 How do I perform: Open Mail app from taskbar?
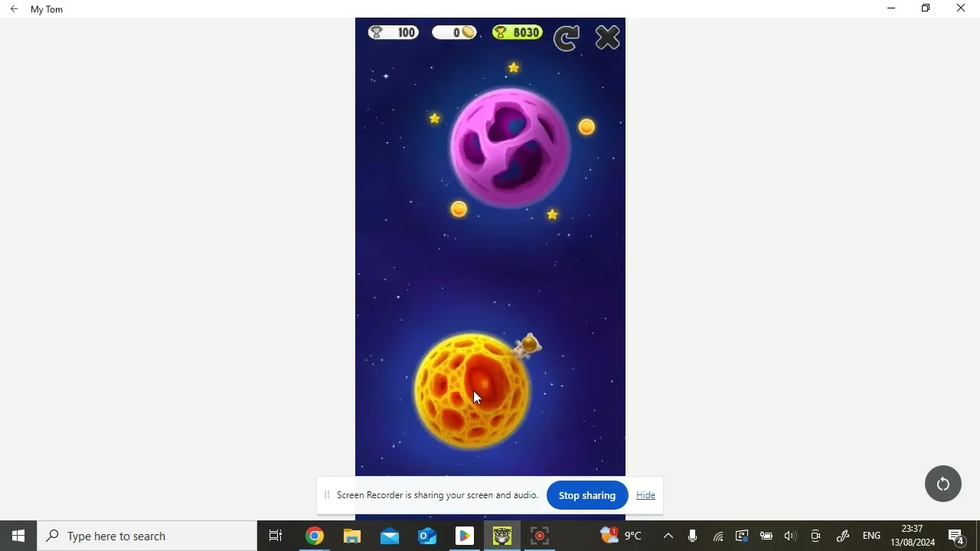390,536
